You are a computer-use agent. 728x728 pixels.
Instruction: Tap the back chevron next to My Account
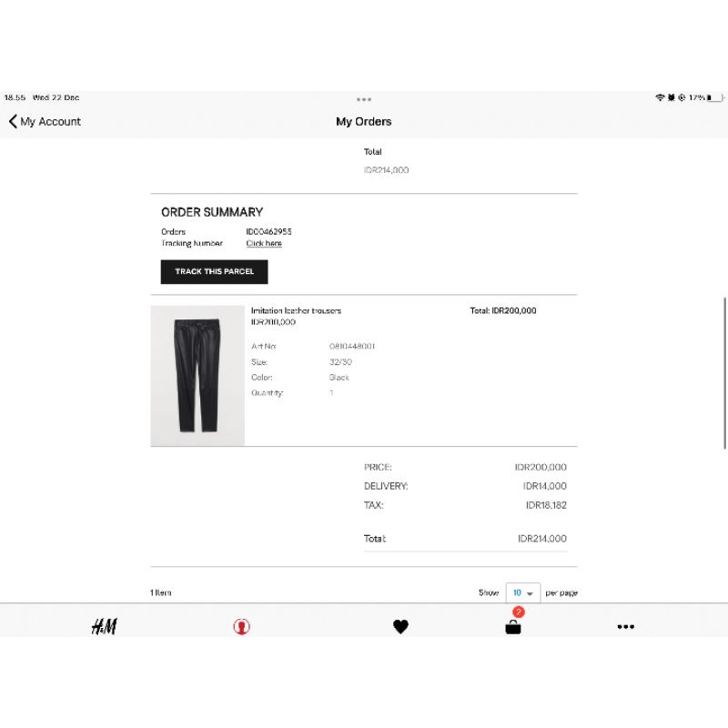coord(12,120)
